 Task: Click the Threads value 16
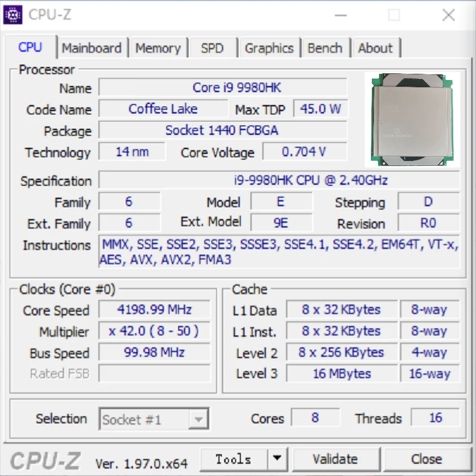[x=436, y=417]
